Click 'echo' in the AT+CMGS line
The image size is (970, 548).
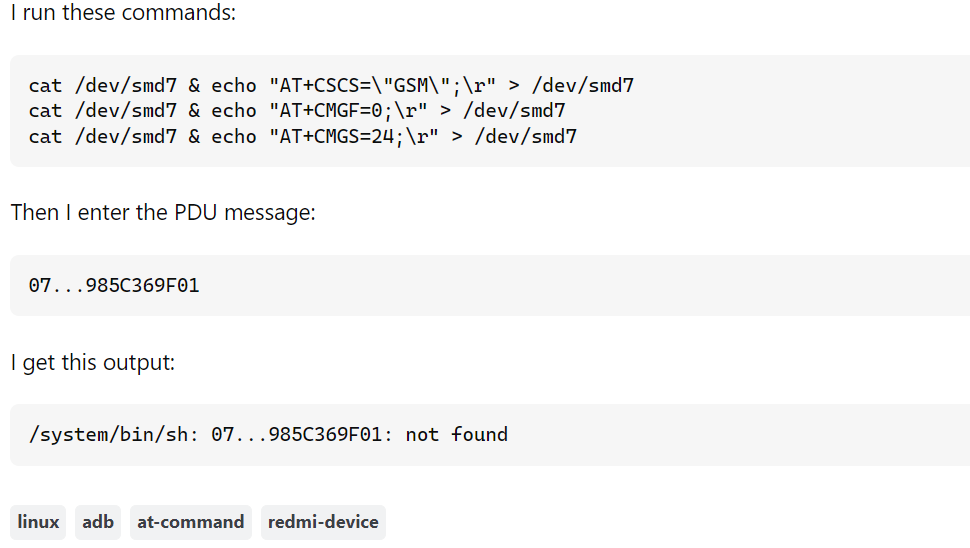click(234, 136)
